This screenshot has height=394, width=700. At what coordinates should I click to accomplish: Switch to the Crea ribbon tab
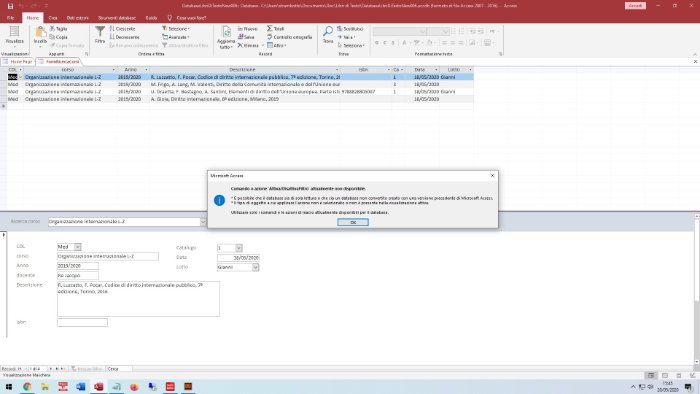click(x=53, y=18)
